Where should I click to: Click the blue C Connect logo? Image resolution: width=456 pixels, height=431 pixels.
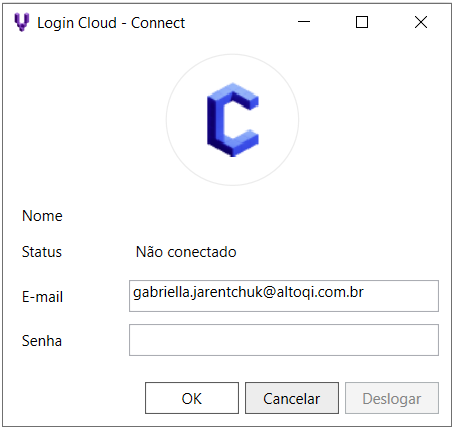pos(233,120)
